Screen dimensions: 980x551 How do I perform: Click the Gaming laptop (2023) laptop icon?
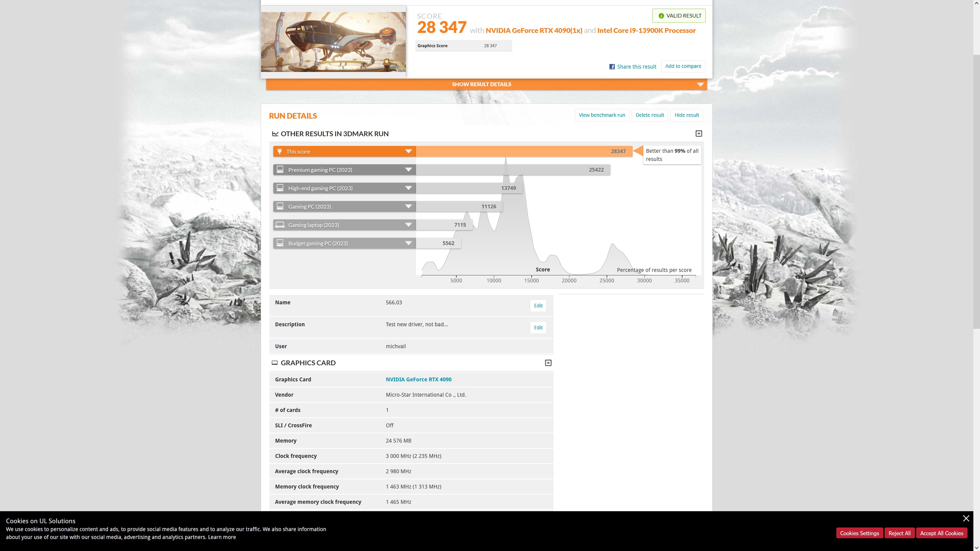tap(280, 225)
